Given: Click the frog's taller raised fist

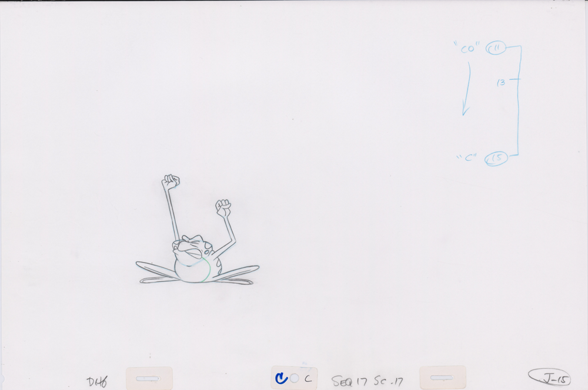Looking at the screenshot, I should tap(171, 180).
